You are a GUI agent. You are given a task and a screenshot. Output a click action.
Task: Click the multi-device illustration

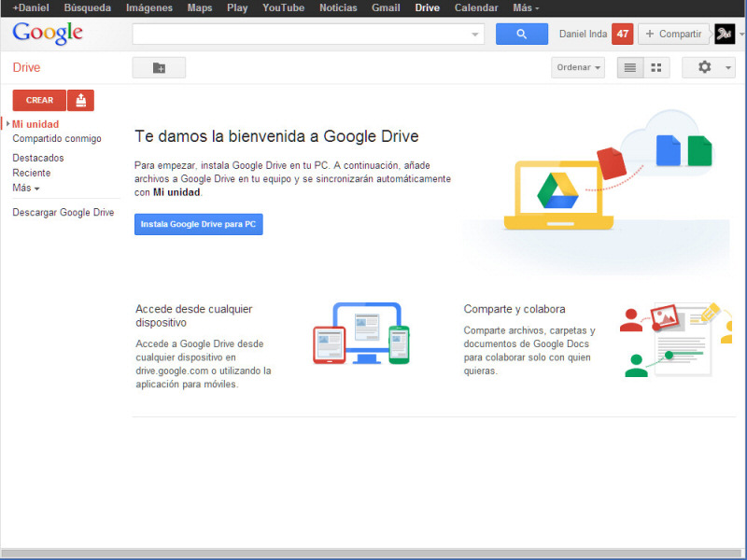[x=361, y=333]
